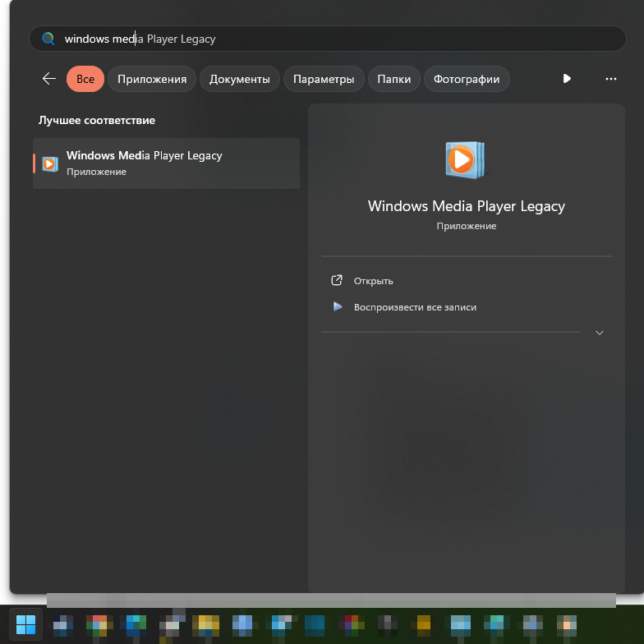The width and height of the screenshot is (644, 644).
Task: Switch to the Параметры filter
Action: (x=324, y=79)
